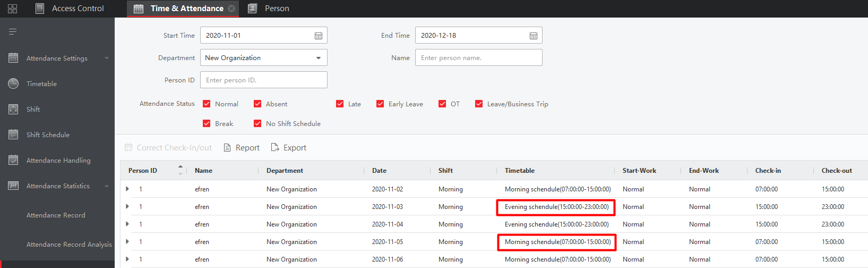Expand the 2020-11-04 record row
Image resolution: width=868 pixels, height=268 pixels.
(x=127, y=224)
